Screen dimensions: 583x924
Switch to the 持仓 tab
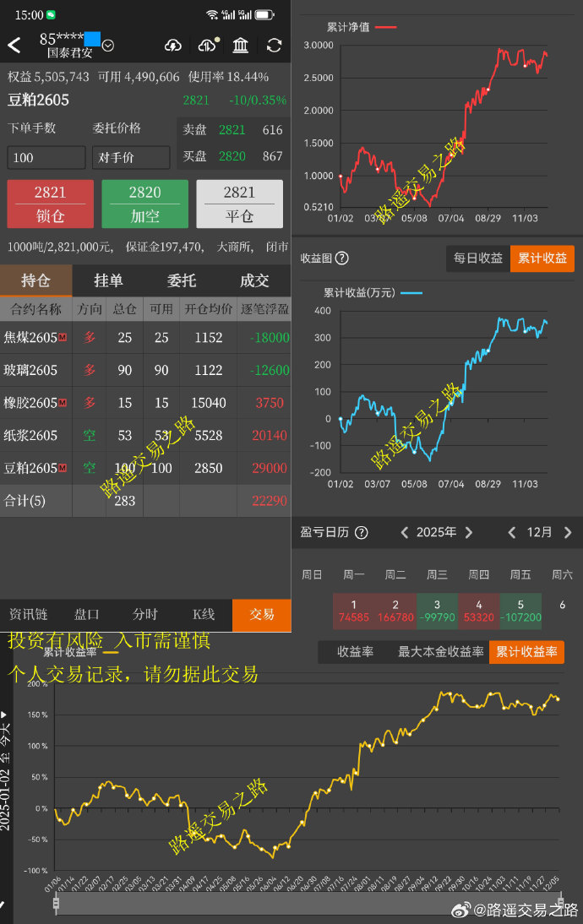(x=36, y=280)
